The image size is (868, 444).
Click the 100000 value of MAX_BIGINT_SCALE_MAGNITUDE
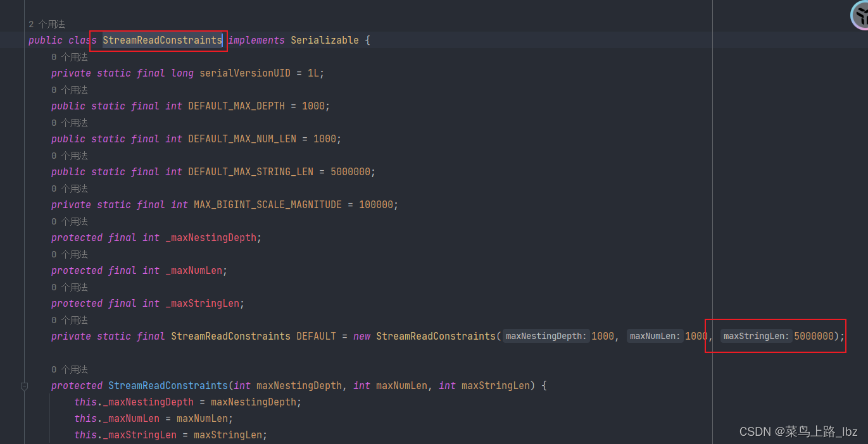click(376, 205)
